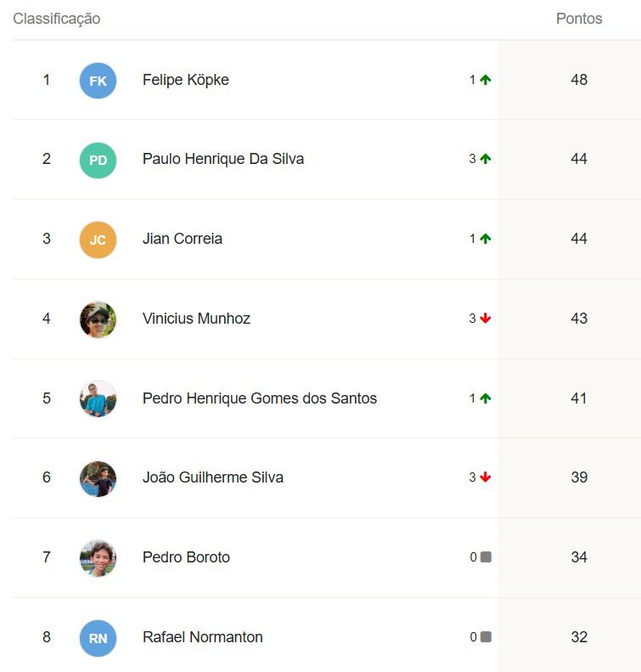Click the Classificação column header
641x672 pixels.
tap(57, 19)
